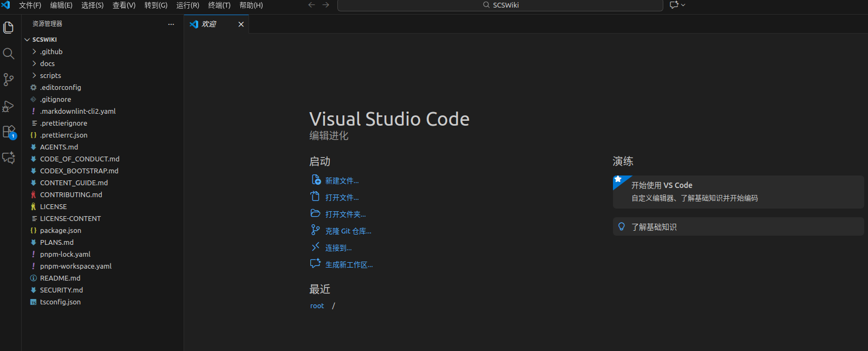The height and width of the screenshot is (351, 868).
Task: Expand the scripts folder
Action: pos(34,75)
